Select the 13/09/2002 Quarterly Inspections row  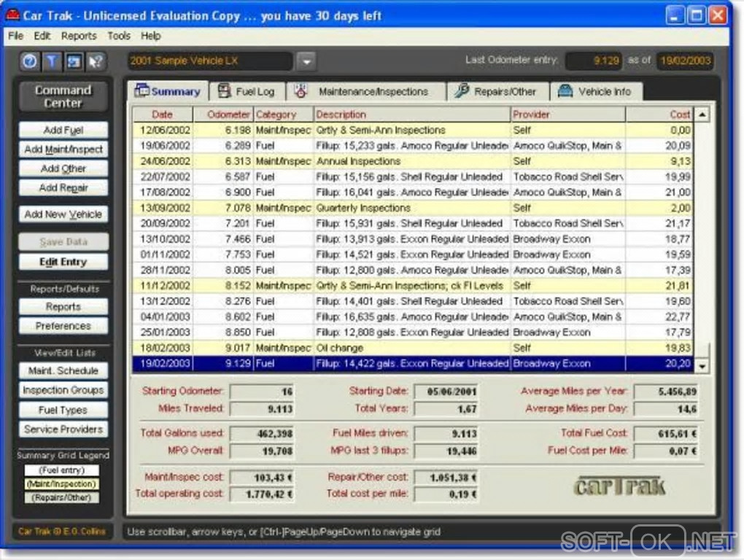coord(413,208)
